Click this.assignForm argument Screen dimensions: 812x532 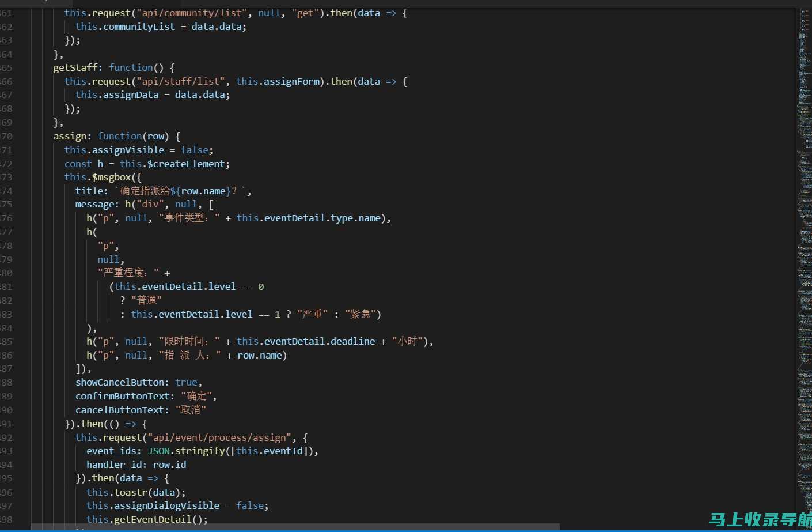coord(278,81)
